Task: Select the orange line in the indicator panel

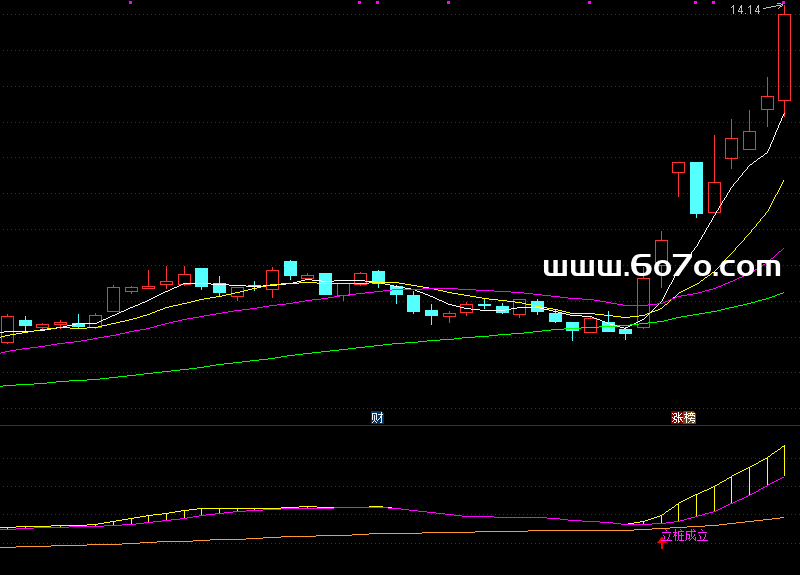Action: [x=300, y=537]
